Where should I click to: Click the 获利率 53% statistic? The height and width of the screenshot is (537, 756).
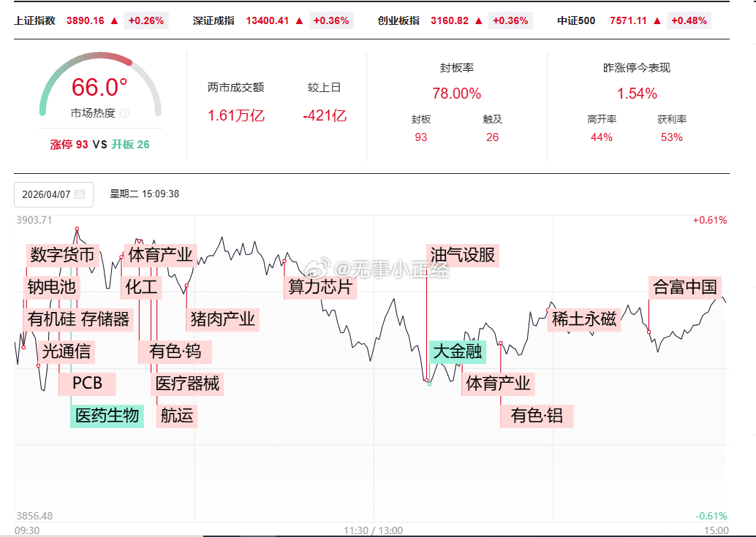tap(671, 137)
